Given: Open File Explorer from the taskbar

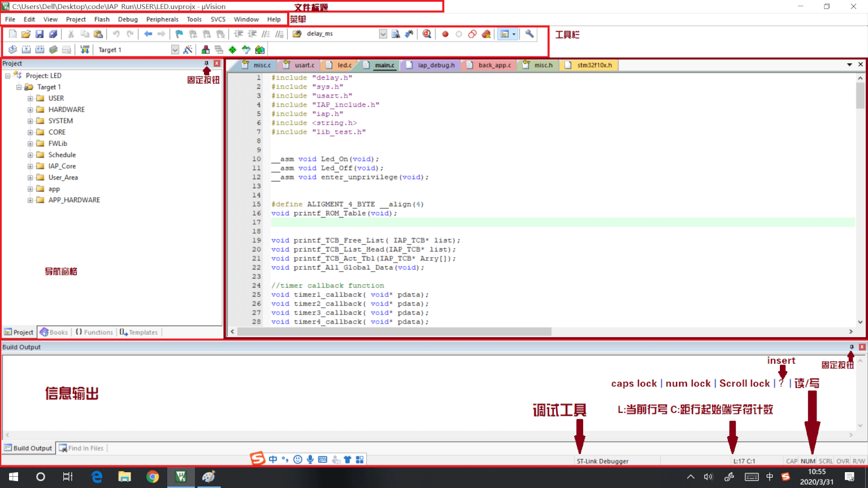Looking at the screenshot, I should pos(124,477).
